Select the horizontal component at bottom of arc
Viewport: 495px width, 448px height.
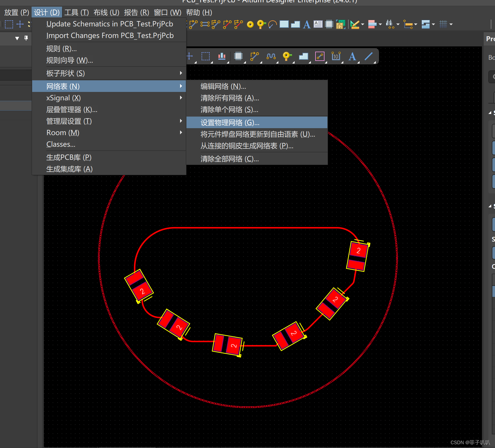click(x=228, y=344)
